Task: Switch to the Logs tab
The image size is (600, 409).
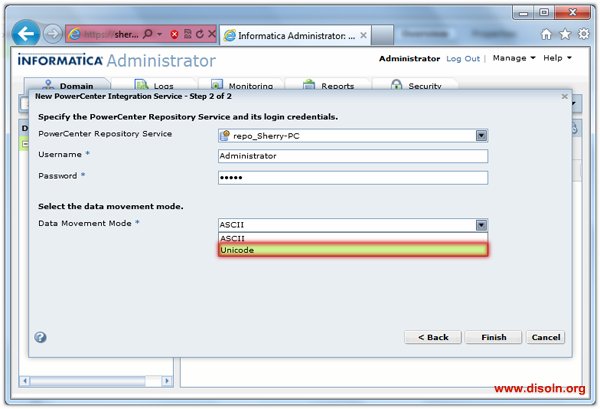Action: (154, 85)
